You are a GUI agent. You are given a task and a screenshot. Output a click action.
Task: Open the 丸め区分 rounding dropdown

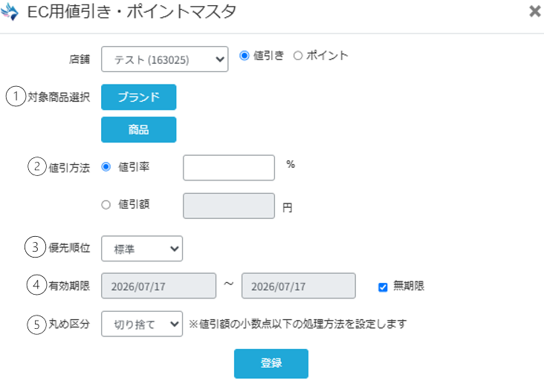(x=141, y=324)
